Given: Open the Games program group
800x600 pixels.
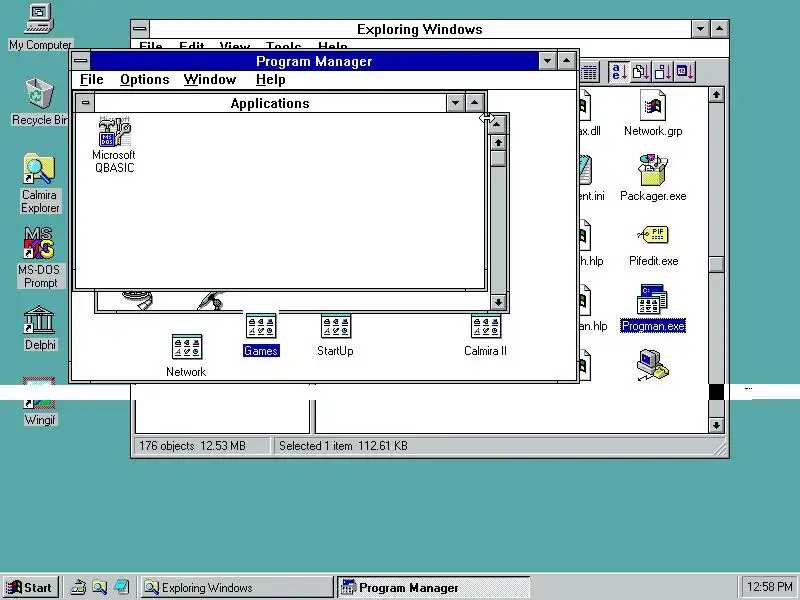Looking at the screenshot, I should (261, 335).
